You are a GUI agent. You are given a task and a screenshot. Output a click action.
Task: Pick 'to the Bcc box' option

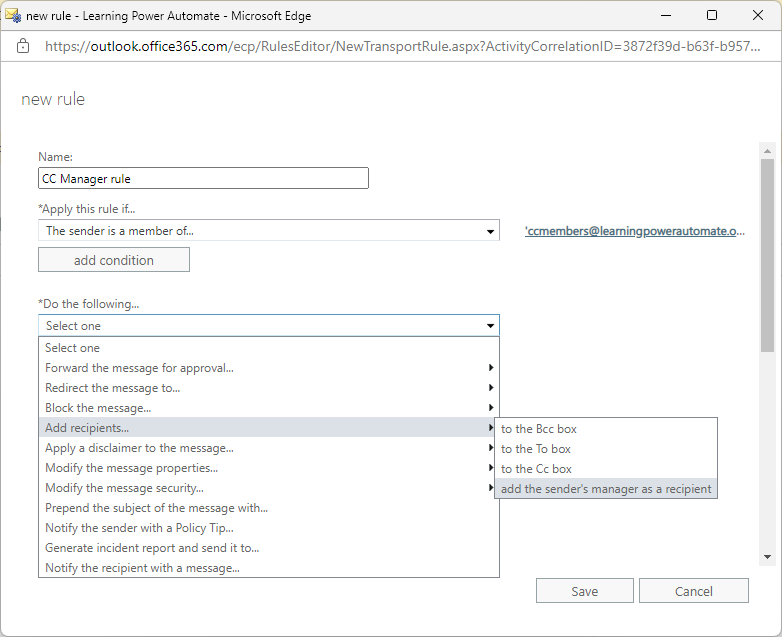(x=539, y=429)
